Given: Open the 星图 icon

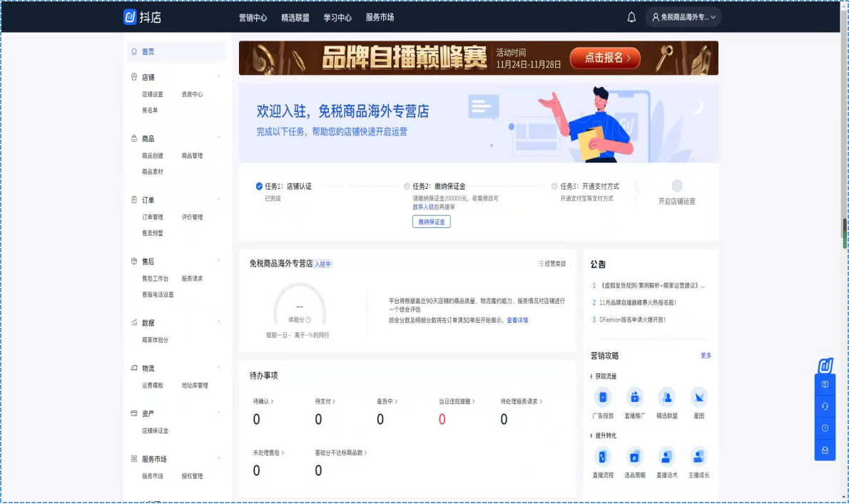Looking at the screenshot, I should pyautogui.click(x=698, y=397).
